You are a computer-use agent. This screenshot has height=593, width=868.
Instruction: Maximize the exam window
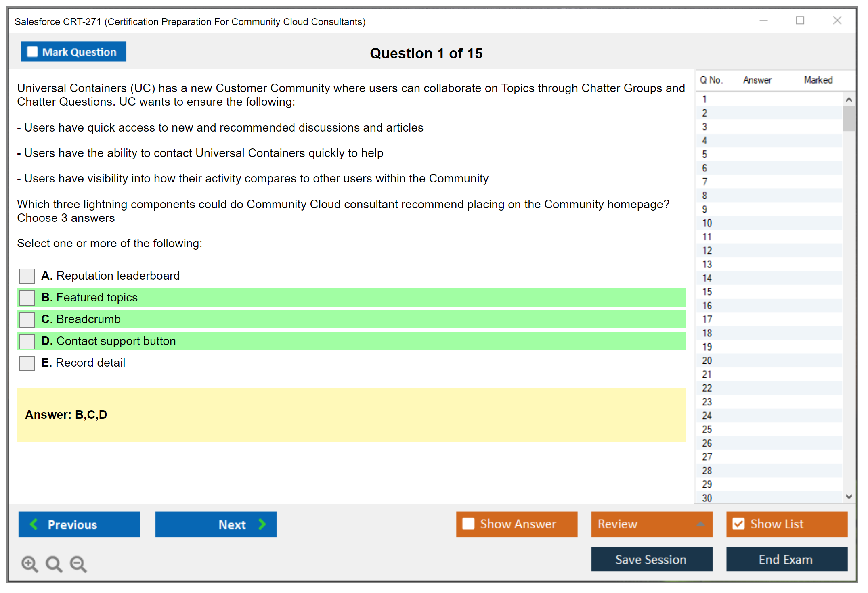tap(800, 21)
